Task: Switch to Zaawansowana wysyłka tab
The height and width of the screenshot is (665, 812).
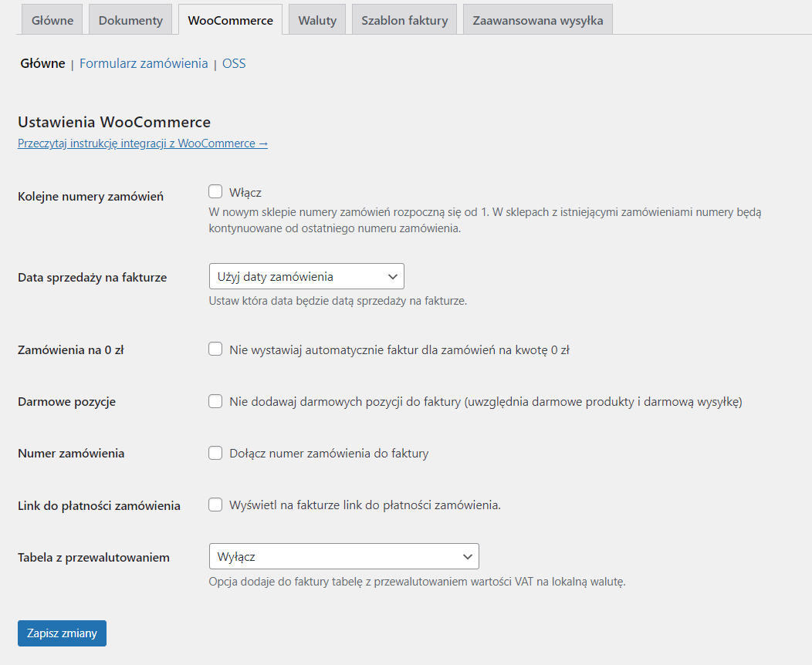Action: click(x=537, y=20)
